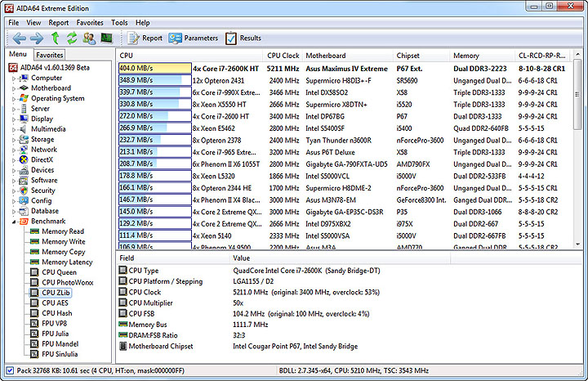Click the 272.0 MB/s result bar
This screenshot has height=381, width=588.
coord(155,116)
